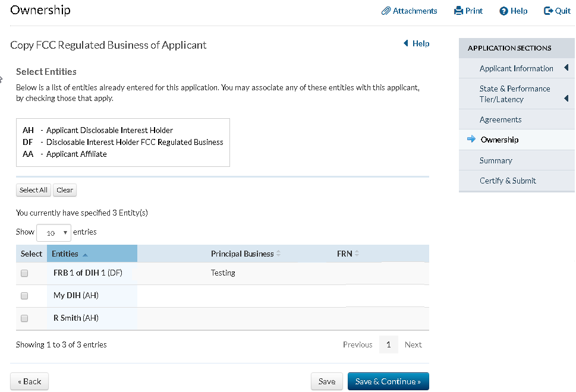576x392 pixels.
Task: Tick the R Smith entity checkbox
Action: click(x=24, y=318)
